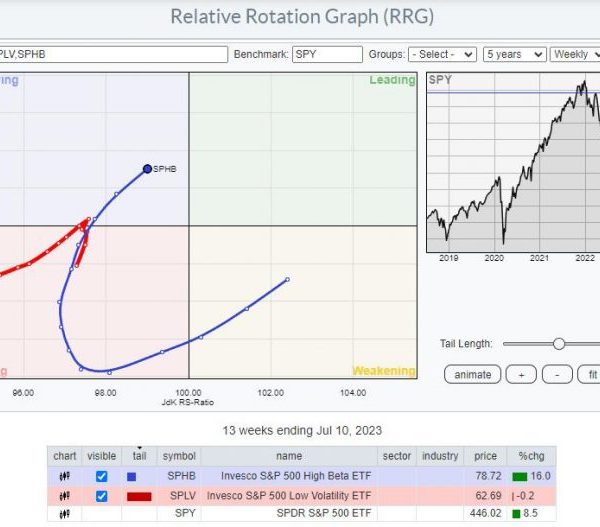Click the 16.0 percent change value
Screen dimensions: 600x527
(x=540, y=476)
